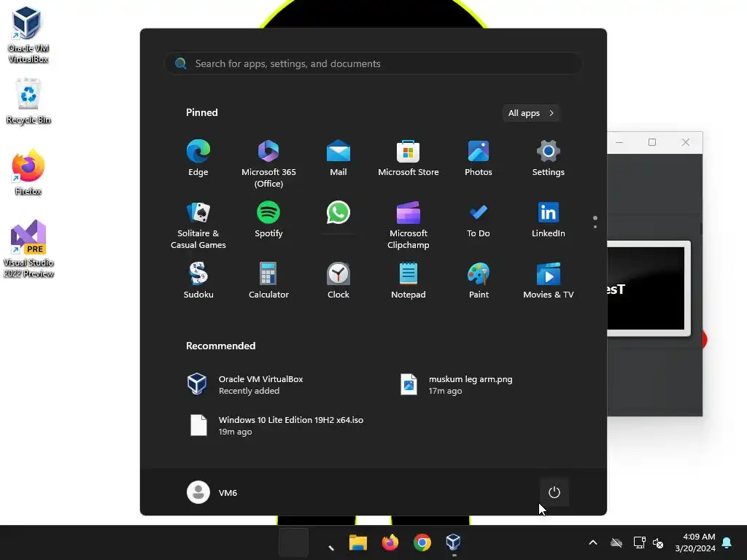
Task: Open the Paint app
Action: (x=479, y=281)
